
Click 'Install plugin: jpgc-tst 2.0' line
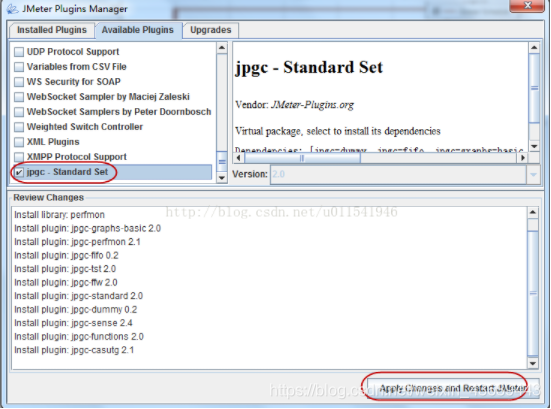tap(65, 269)
